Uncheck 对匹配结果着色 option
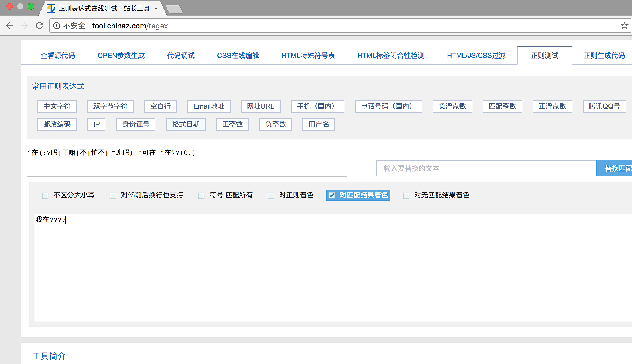This screenshot has height=364, width=632. 332,195
